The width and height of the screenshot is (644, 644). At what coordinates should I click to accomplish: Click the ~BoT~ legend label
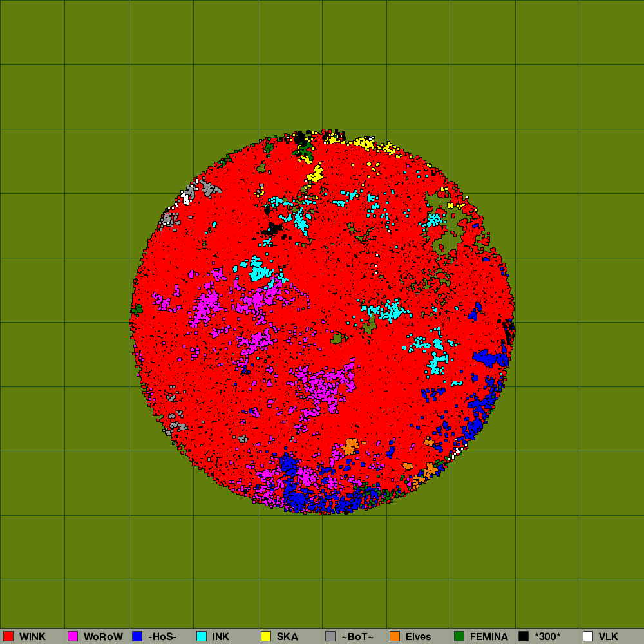(357, 636)
